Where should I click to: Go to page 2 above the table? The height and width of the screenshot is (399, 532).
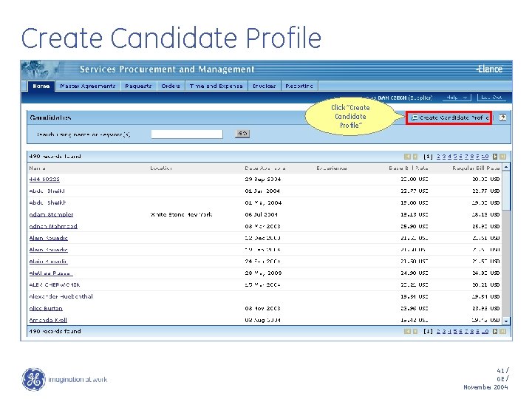coord(438,157)
